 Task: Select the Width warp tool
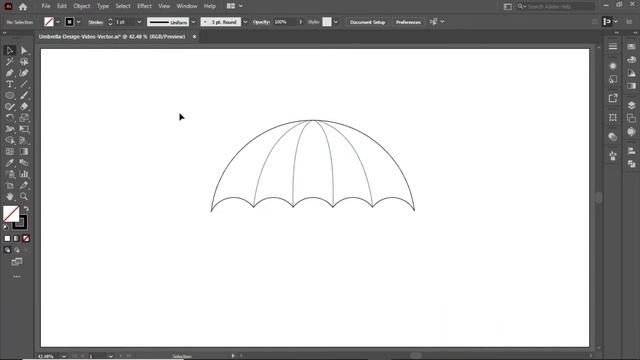(10, 129)
